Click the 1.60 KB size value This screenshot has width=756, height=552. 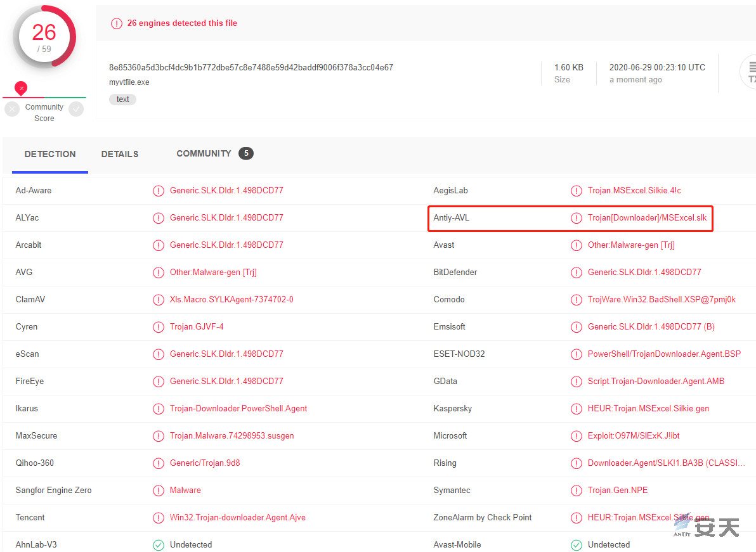pos(569,67)
